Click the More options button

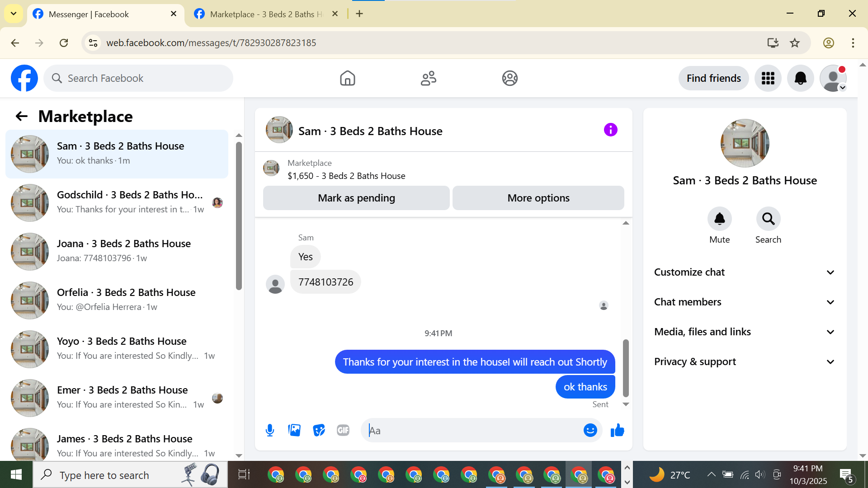tap(538, 198)
